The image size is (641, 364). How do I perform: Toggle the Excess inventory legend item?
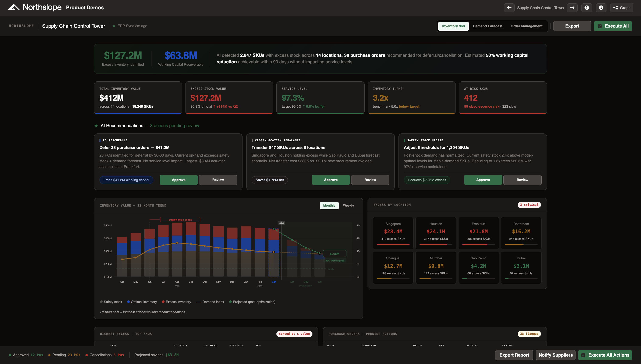176,302
